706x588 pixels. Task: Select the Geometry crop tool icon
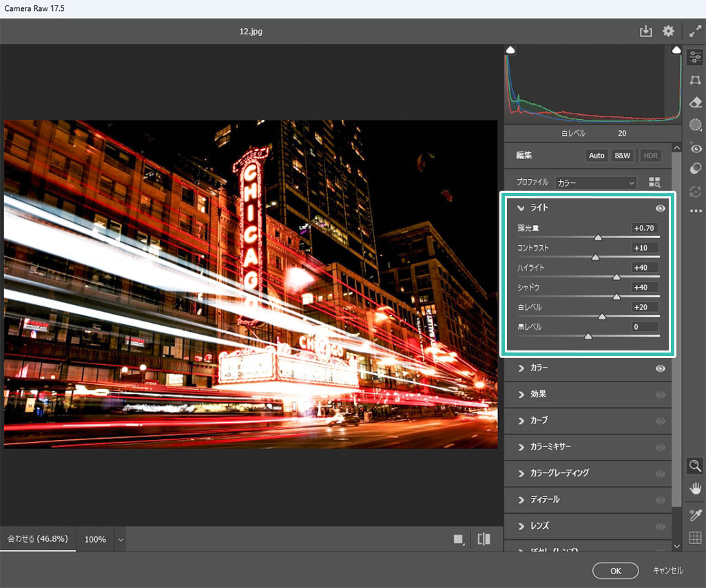coord(696,81)
